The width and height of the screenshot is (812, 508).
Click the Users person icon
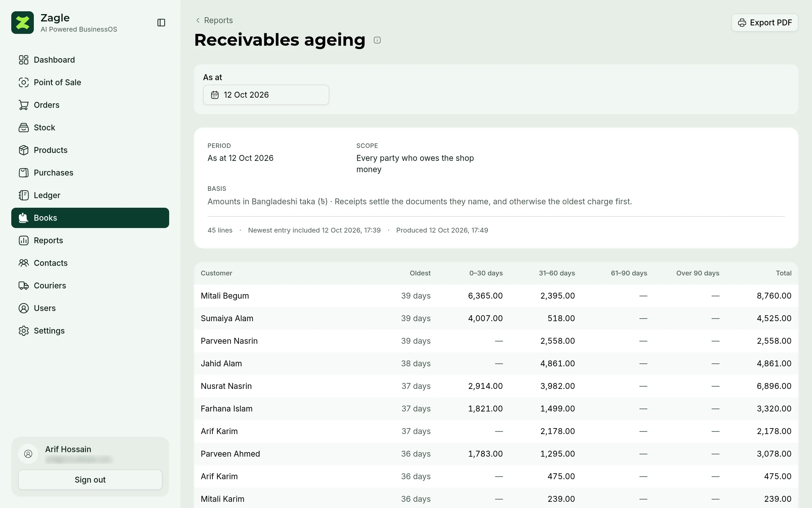[x=23, y=308]
